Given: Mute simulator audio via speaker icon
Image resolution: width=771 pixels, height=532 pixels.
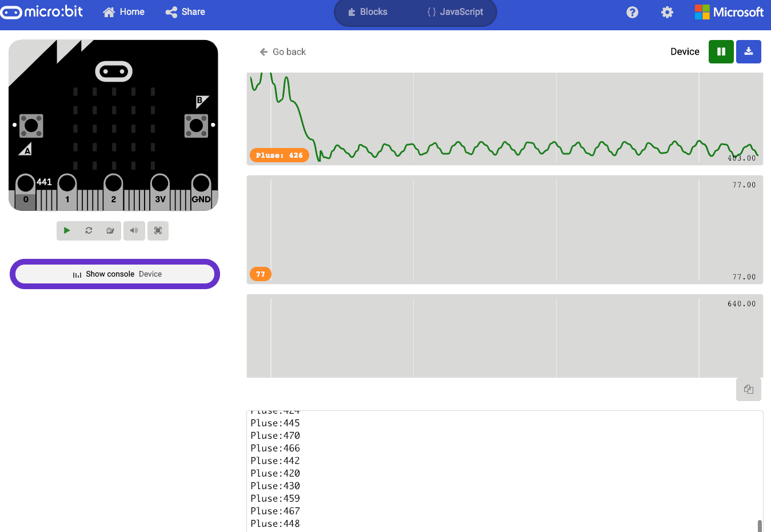Looking at the screenshot, I should 134,230.
